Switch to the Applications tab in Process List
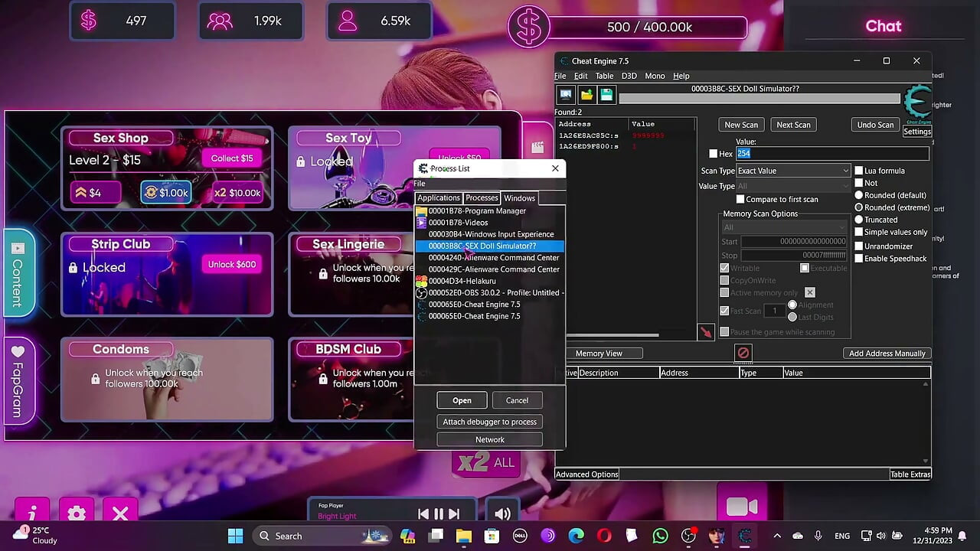 click(x=438, y=198)
